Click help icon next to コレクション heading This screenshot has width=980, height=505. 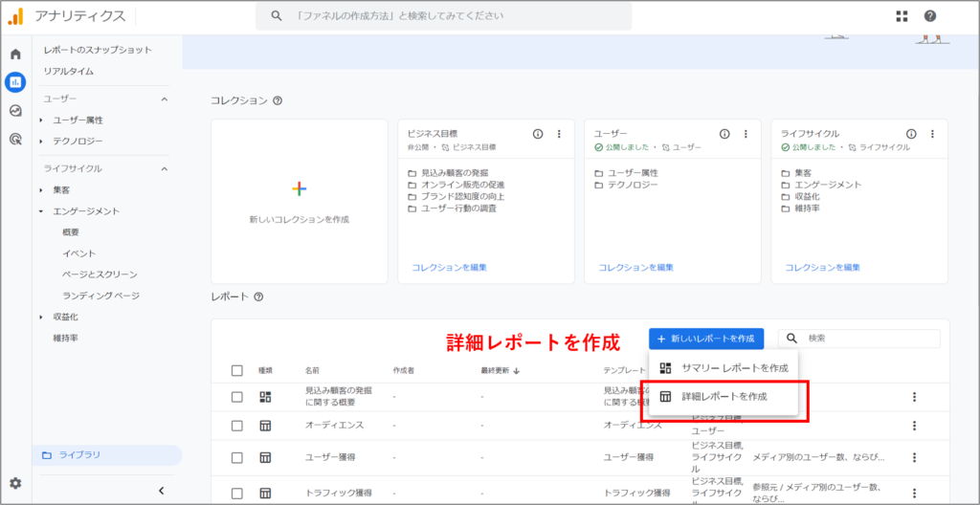tap(278, 100)
